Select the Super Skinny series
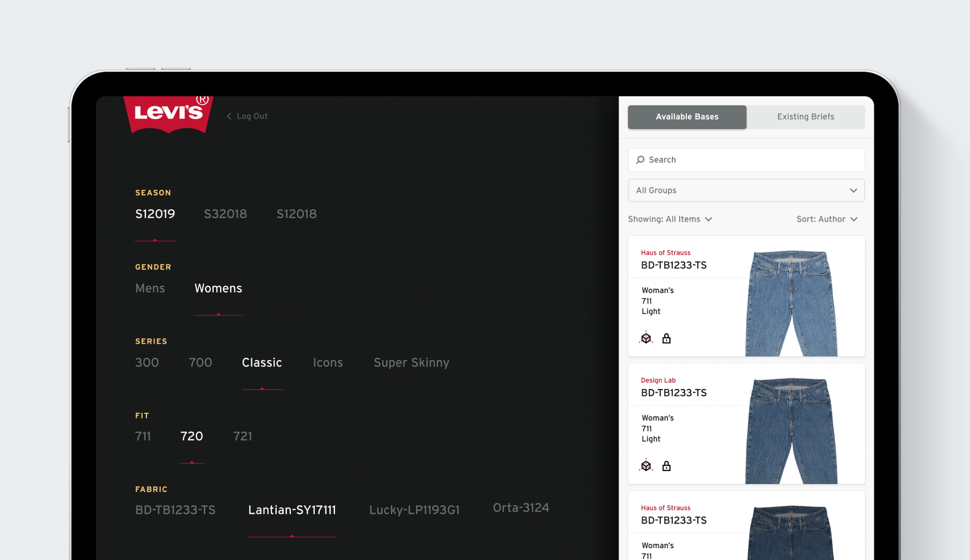 coord(411,362)
